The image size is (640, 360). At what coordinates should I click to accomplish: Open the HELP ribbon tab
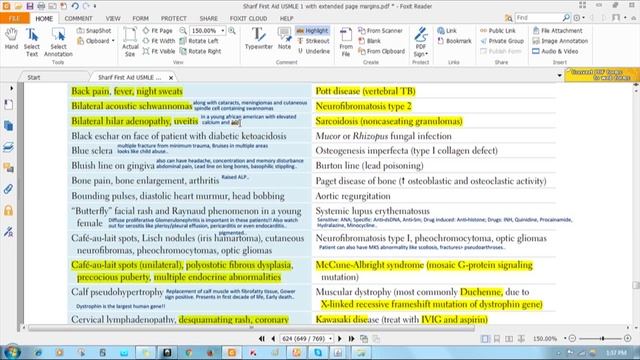click(287, 18)
